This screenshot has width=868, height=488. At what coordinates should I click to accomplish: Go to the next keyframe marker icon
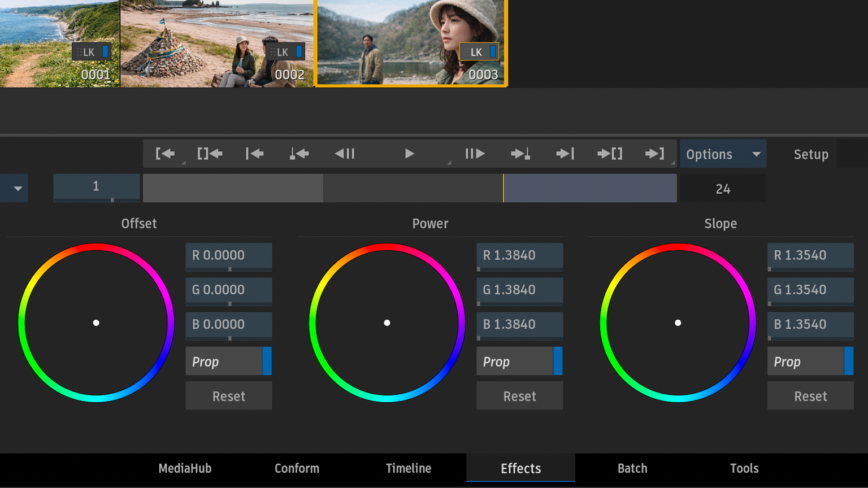tap(520, 154)
